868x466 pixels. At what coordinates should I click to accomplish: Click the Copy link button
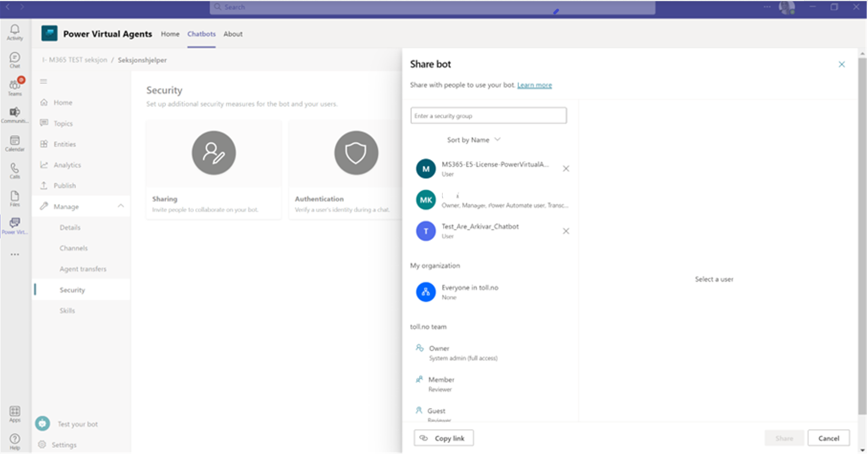[x=443, y=438]
